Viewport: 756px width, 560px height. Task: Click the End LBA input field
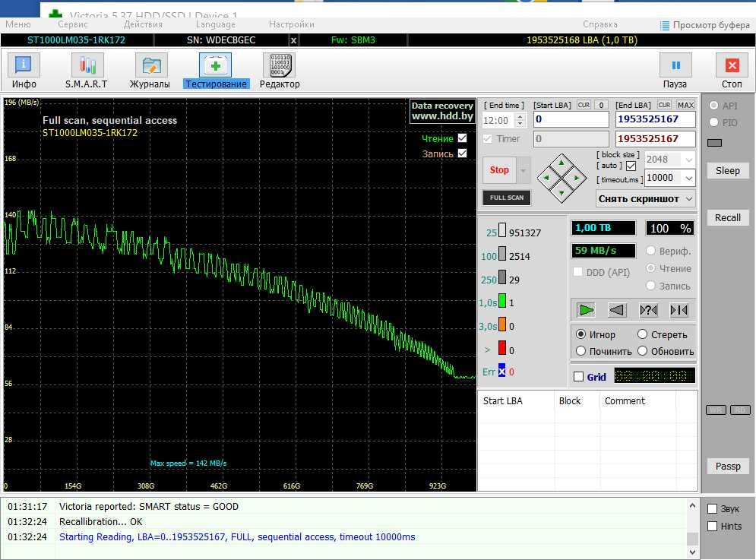(x=655, y=119)
